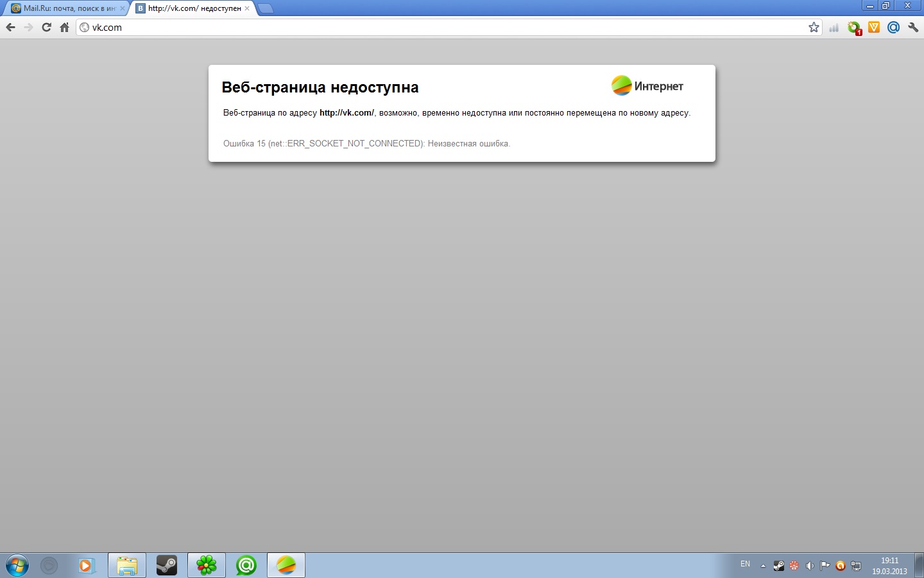The width and height of the screenshot is (924, 578).
Task: Click the browser forward arrow
Action: click(x=28, y=27)
